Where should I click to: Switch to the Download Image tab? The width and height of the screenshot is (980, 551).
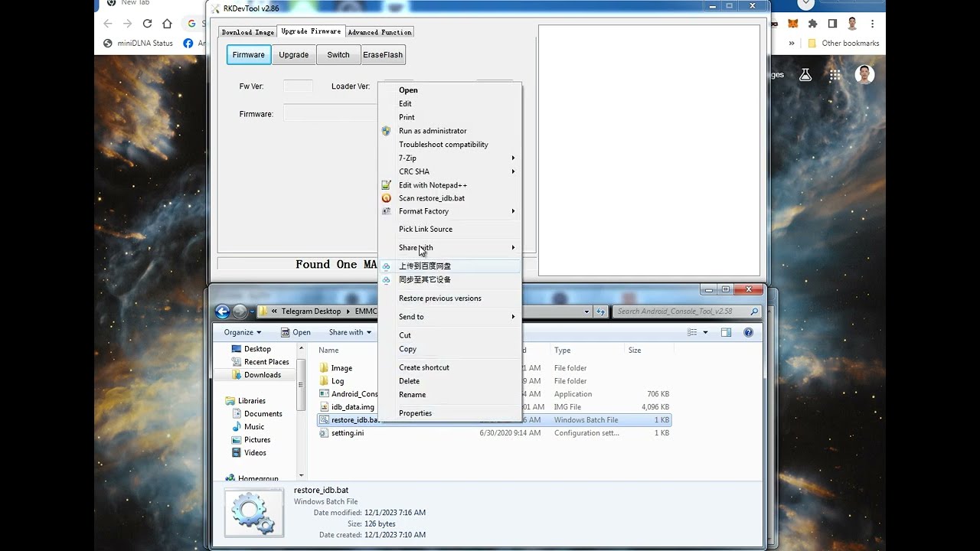click(x=247, y=32)
